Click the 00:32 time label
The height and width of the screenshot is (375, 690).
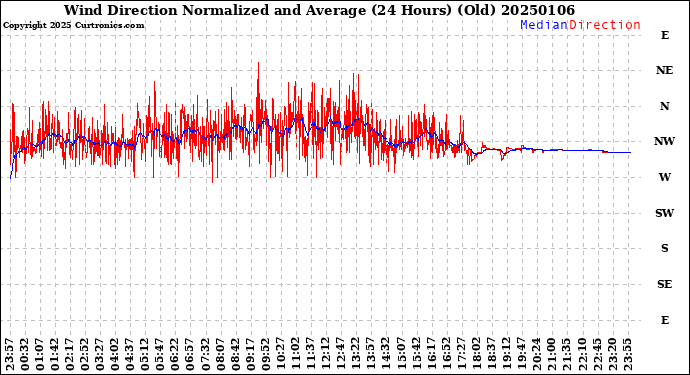[x=25, y=355]
